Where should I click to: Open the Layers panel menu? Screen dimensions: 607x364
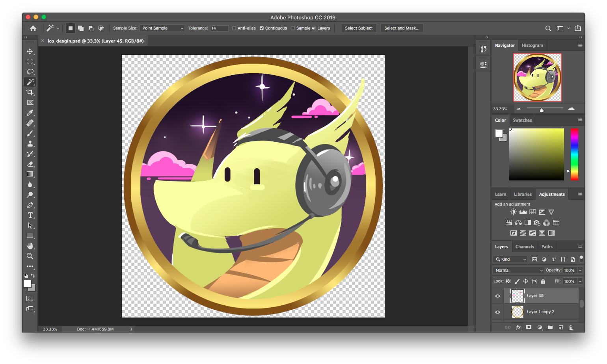click(x=580, y=247)
